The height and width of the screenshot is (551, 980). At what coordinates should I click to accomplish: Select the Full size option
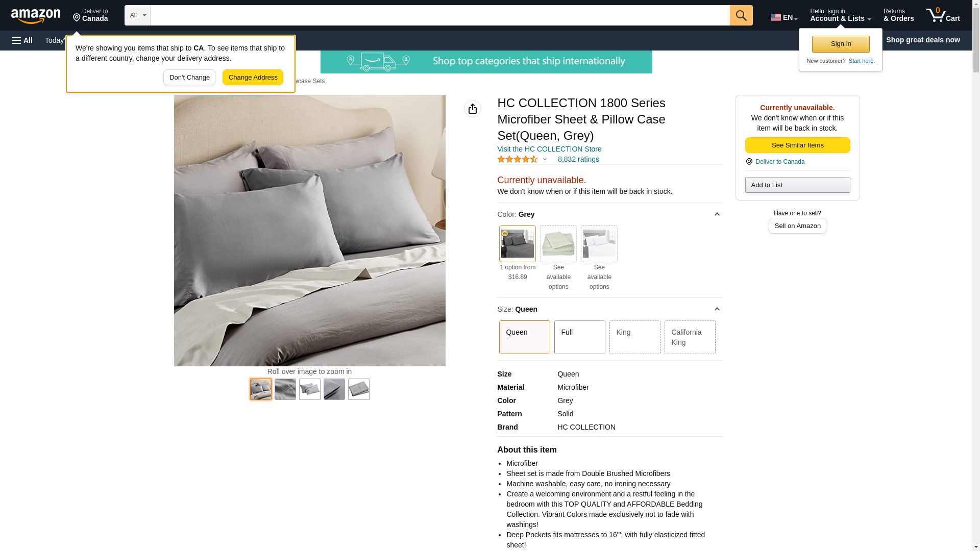pos(580,337)
